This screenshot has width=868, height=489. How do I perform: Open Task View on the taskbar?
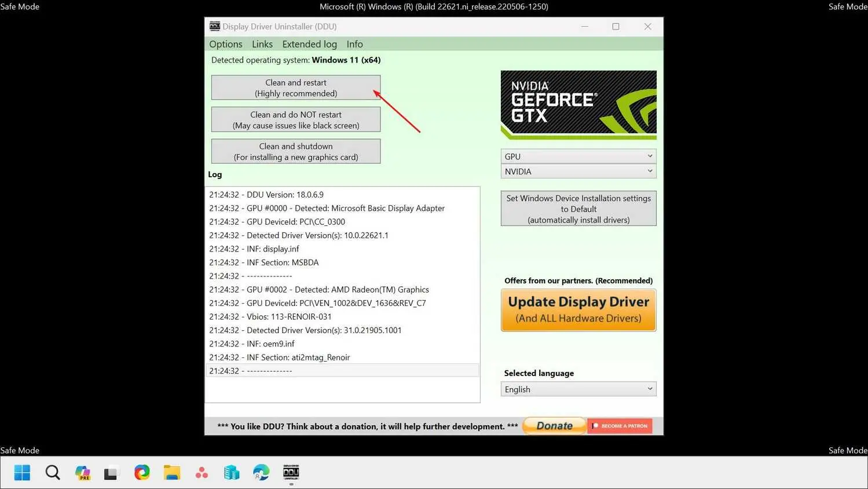(x=111, y=473)
